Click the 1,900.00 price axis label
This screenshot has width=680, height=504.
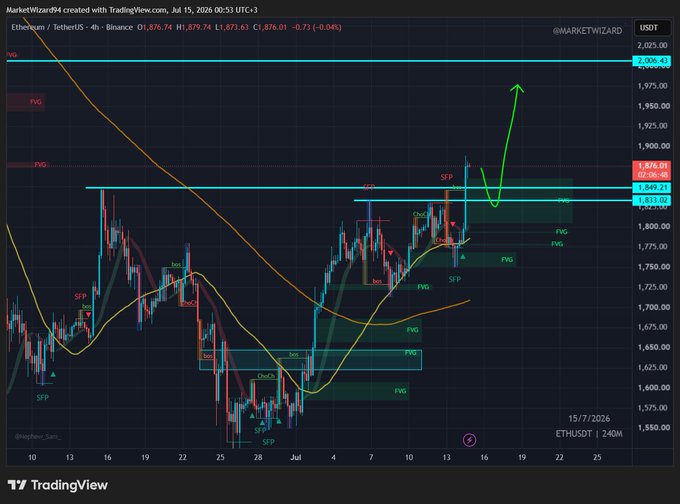(652, 146)
